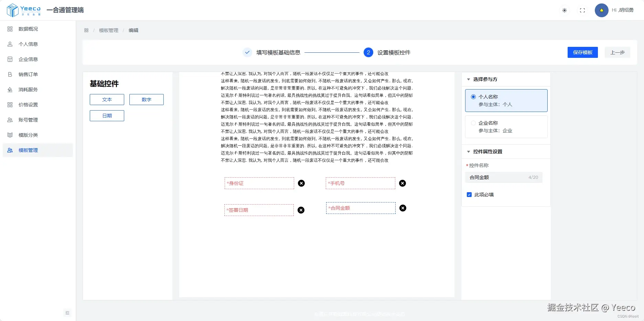The width and height of the screenshot is (644, 321).
Task: Open 模版分类 menu item
Action: coord(38,135)
